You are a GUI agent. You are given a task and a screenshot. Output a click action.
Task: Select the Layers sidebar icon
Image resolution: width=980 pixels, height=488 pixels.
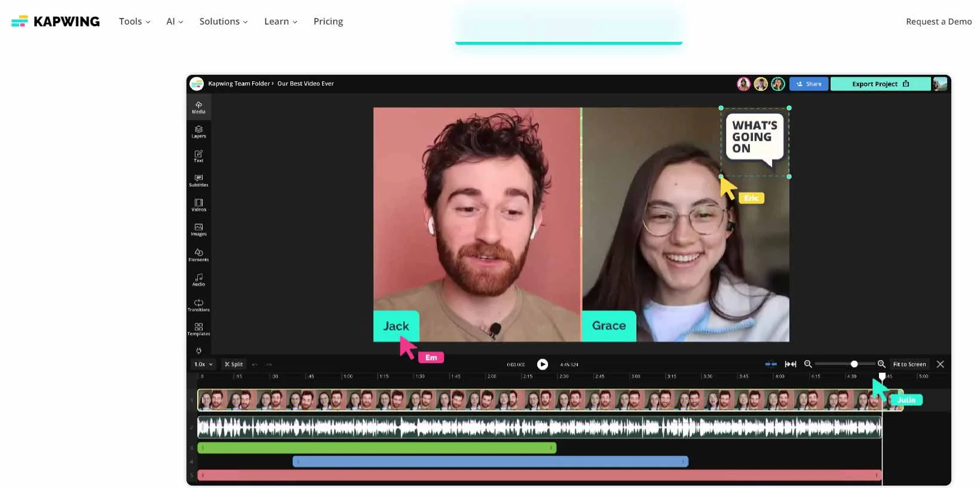(198, 132)
